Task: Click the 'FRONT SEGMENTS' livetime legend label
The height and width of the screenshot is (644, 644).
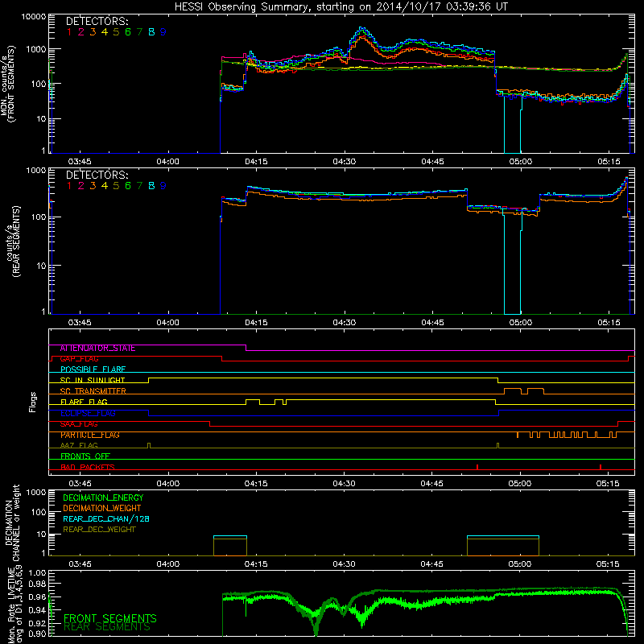Action: click(110, 618)
